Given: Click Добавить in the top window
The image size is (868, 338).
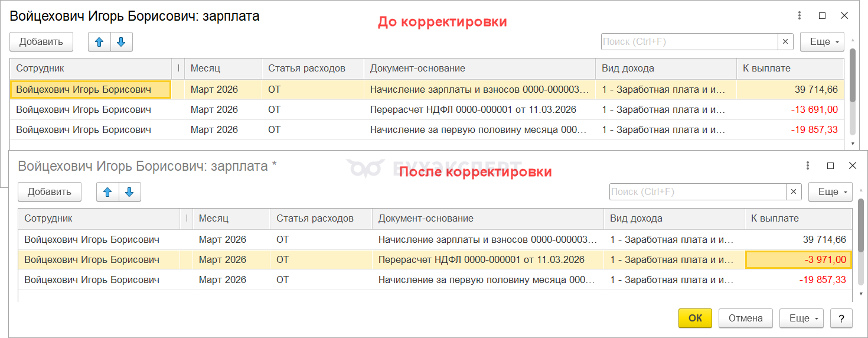Looking at the screenshot, I should (41, 42).
